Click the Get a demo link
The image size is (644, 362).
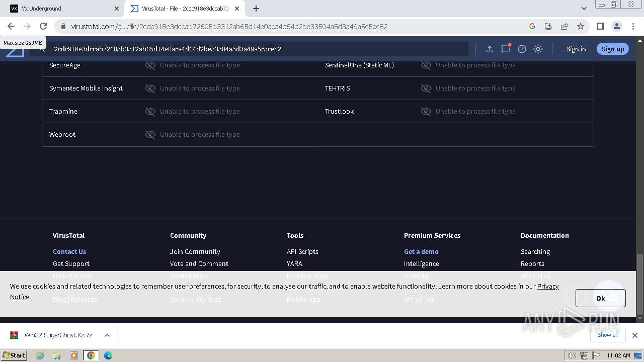point(421,251)
